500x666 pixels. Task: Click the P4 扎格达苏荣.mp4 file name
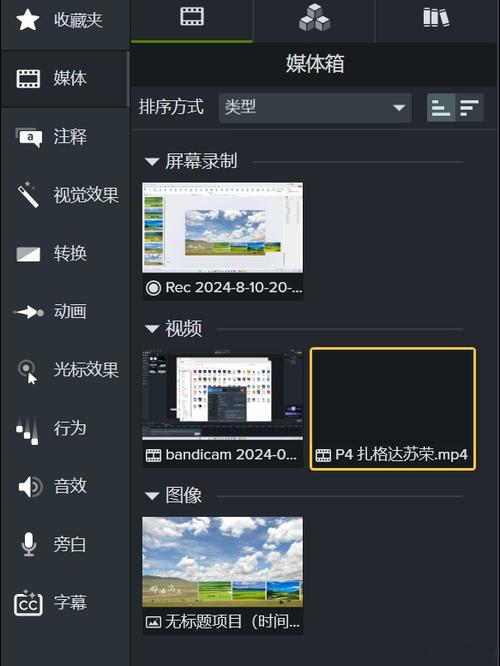[x=401, y=455]
